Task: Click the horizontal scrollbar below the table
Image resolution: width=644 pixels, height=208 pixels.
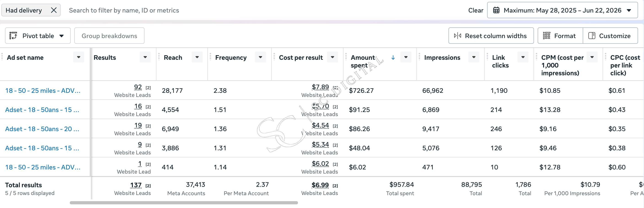Action: pos(184,203)
